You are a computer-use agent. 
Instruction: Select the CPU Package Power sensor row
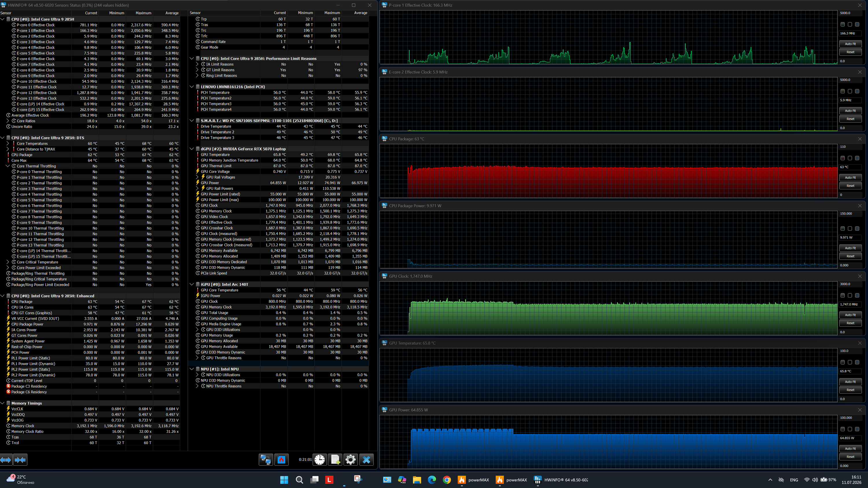90,324
